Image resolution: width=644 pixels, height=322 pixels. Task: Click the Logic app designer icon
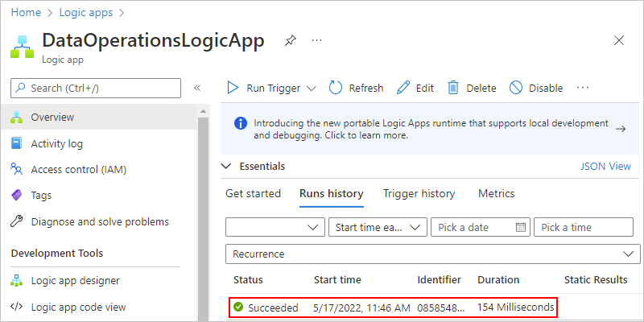coord(17,280)
